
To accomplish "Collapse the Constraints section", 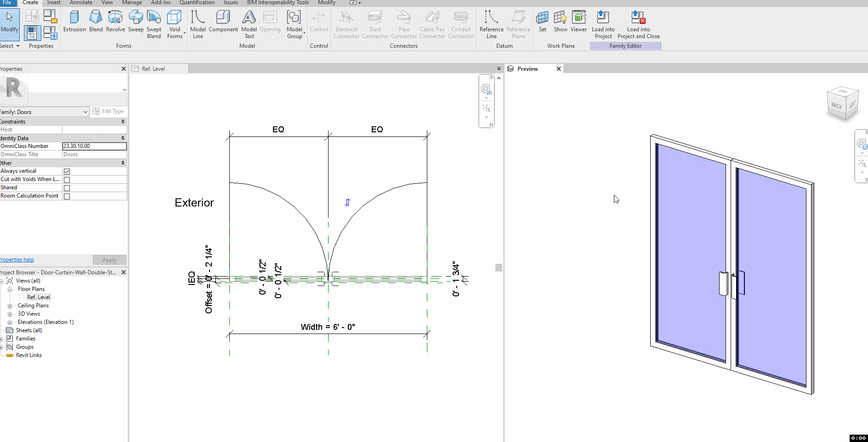I will point(123,122).
